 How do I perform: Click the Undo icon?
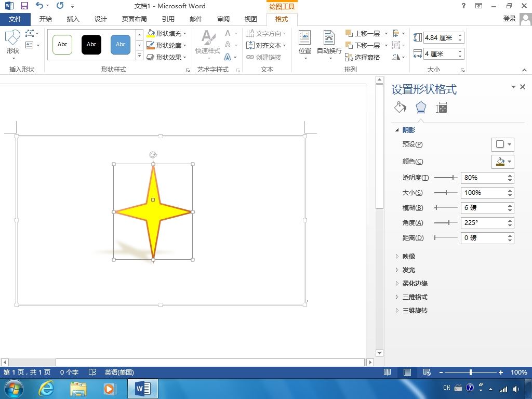[39, 6]
